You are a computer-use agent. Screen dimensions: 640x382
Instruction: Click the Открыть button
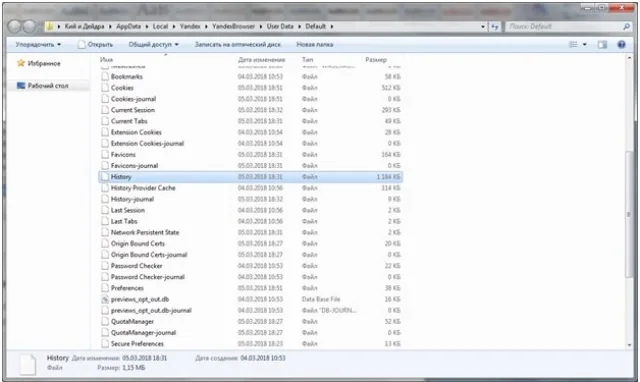tap(96, 44)
